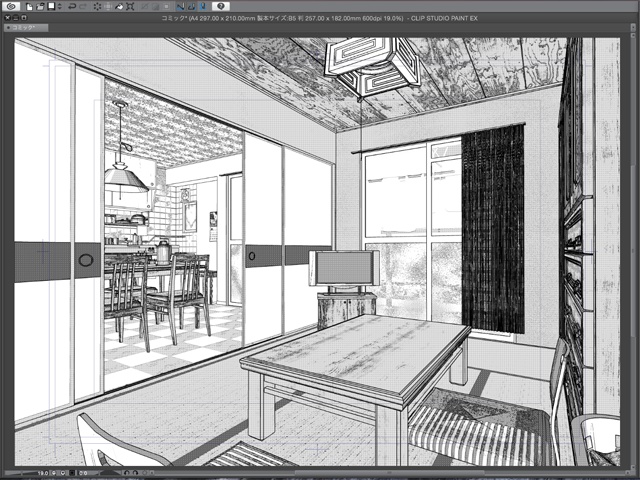Click the scale/rotate transform icon
Screen dimensions: 640x480
130,7
